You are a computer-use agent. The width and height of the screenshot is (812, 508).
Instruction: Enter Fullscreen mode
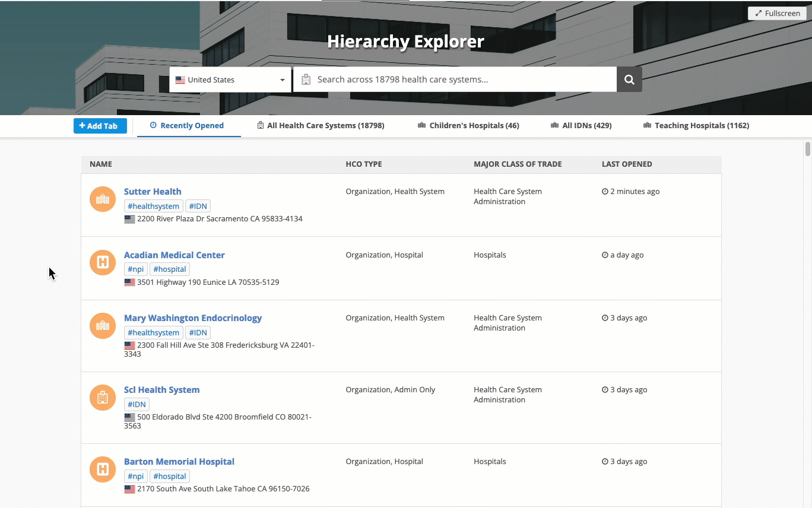(777, 13)
